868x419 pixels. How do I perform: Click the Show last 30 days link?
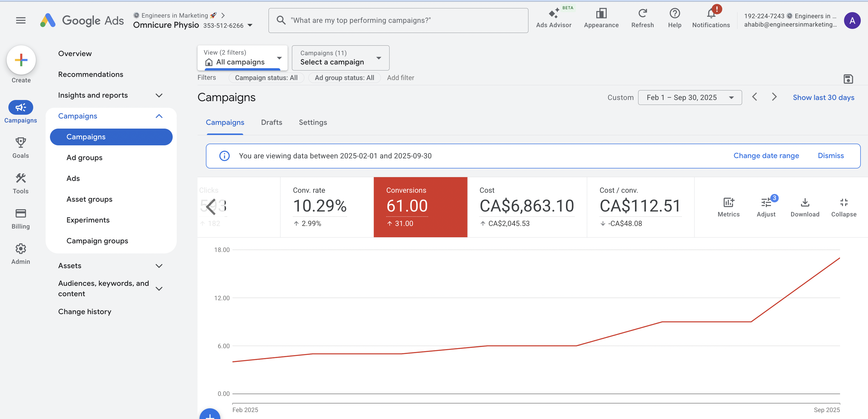click(823, 97)
